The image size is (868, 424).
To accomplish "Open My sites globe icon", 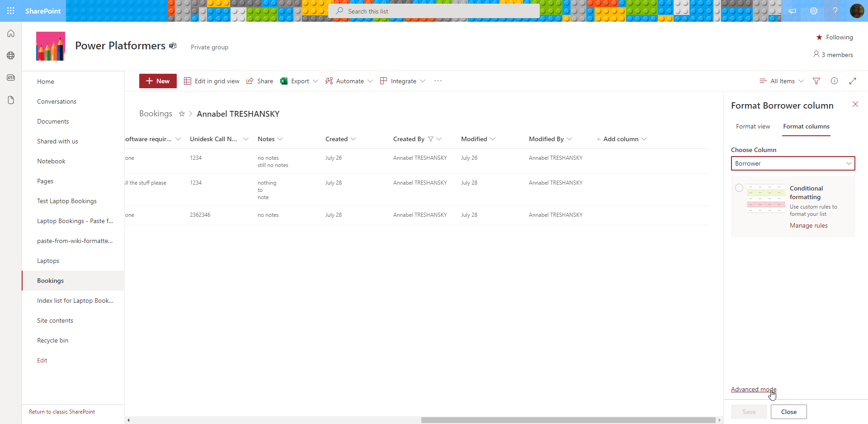I will click(11, 55).
